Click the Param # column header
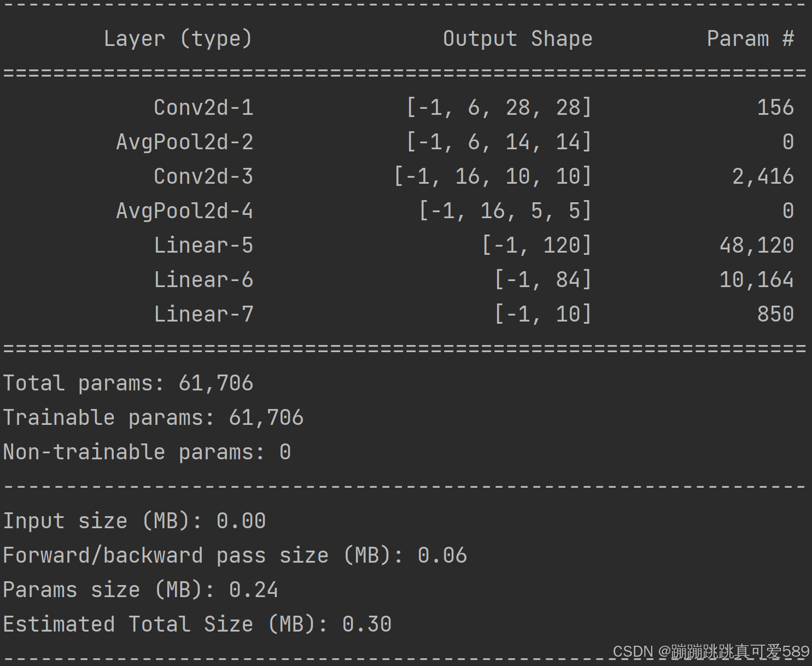This screenshot has height=666, width=812. [750, 38]
